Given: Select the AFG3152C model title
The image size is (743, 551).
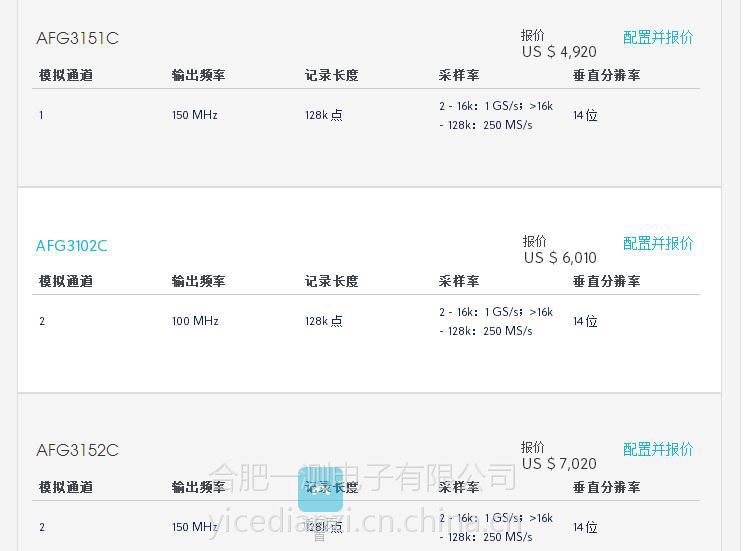Looking at the screenshot, I should point(77,450).
